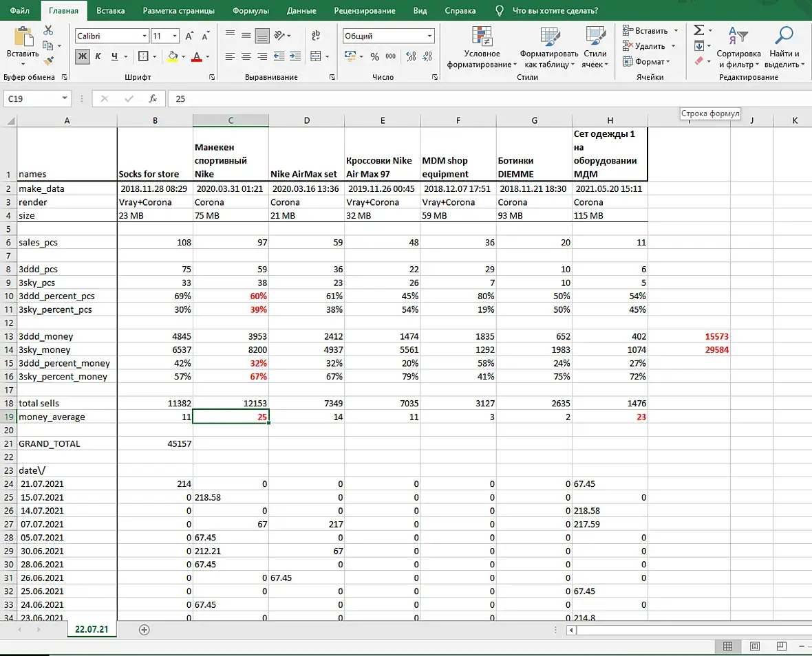Screen dimensions: 812x656
Task: Decrease font size with the small A icon
Action: pyautogui.click(x=206, y=36)
